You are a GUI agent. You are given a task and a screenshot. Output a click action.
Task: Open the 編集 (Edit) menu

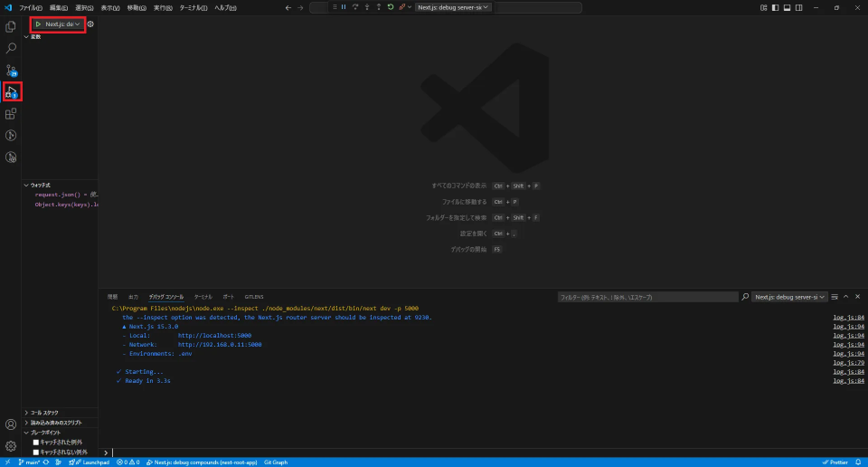[59, 8]
